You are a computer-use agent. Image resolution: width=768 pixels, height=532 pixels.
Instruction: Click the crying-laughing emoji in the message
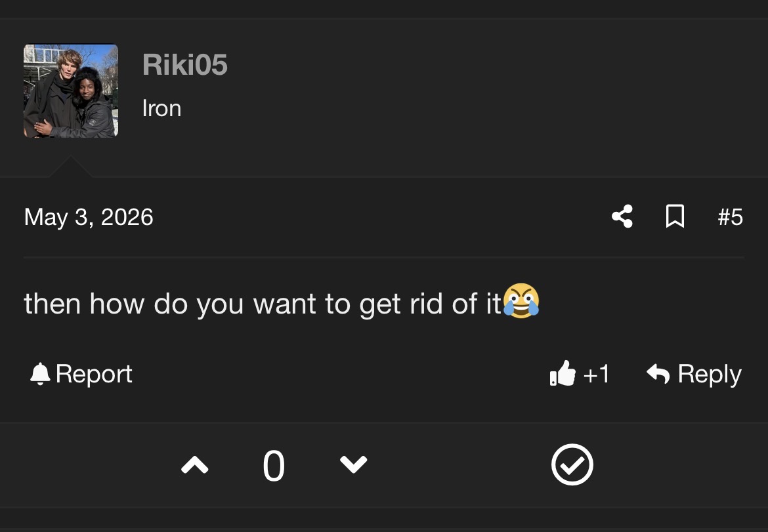tap(521, 301)
